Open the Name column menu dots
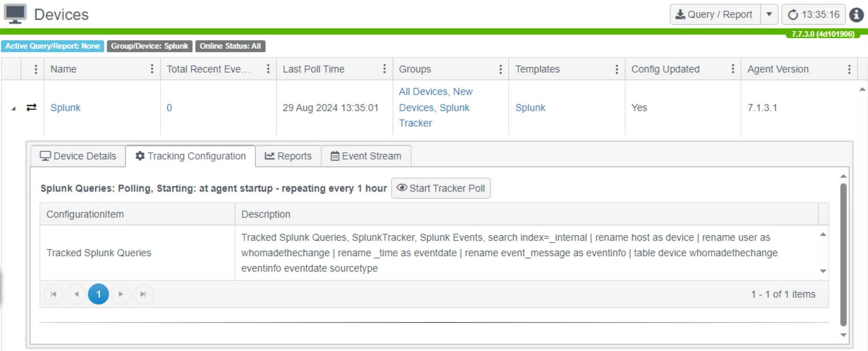 (152, 69)
